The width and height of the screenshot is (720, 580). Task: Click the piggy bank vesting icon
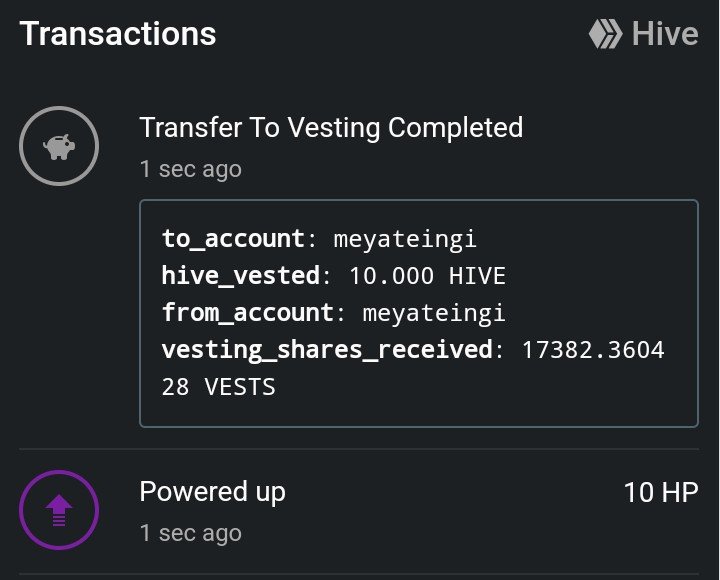point(59,146)
